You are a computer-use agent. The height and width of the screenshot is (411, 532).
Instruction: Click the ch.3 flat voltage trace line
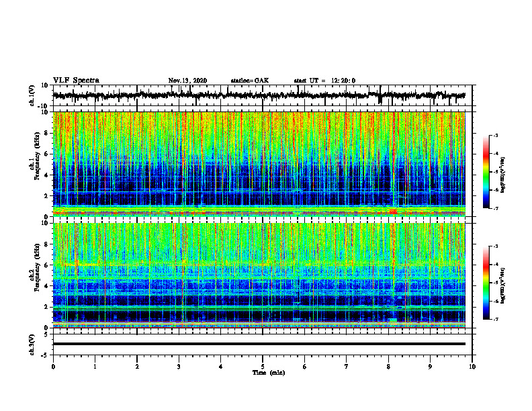tap(259, 344)
